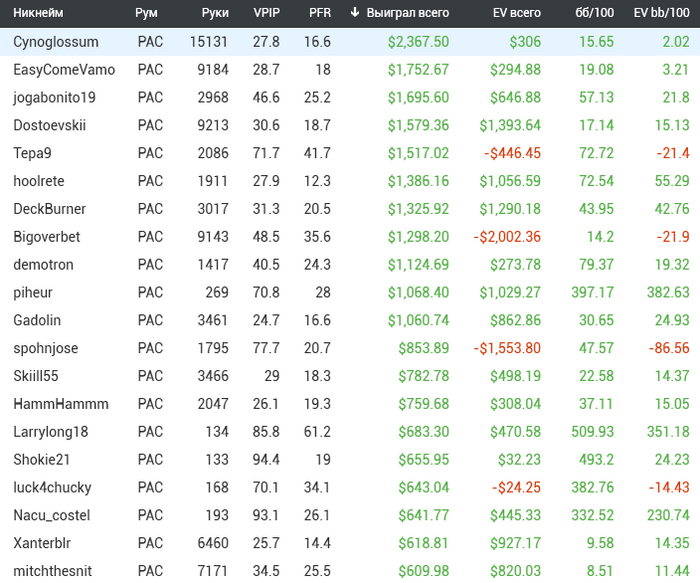Click the $2,367.50 winnings value
Viewport: 700px width, 583px height.
coord(418,42)
